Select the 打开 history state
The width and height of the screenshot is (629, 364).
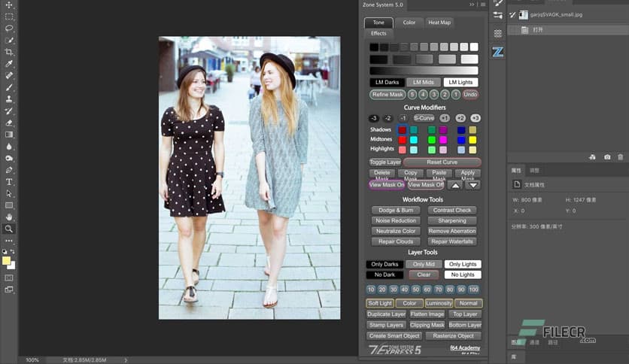pyautogui.click(x=567, y=29)
